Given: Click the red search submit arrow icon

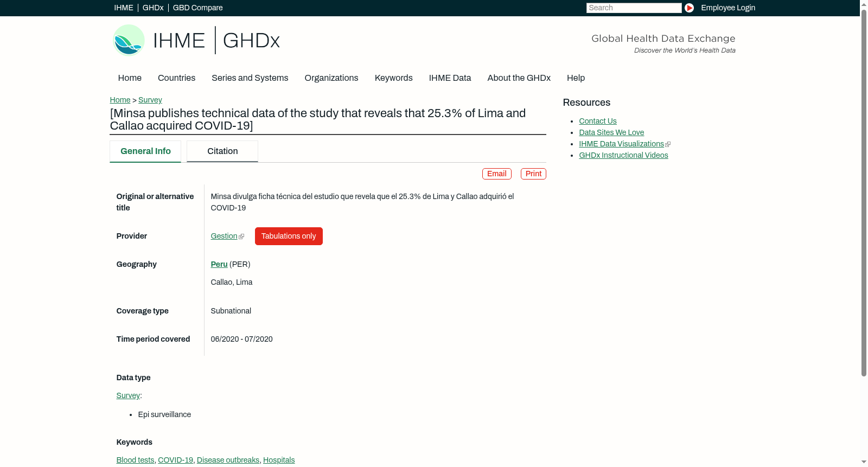Looking at the screenshot, I should (x=689, y=8).
